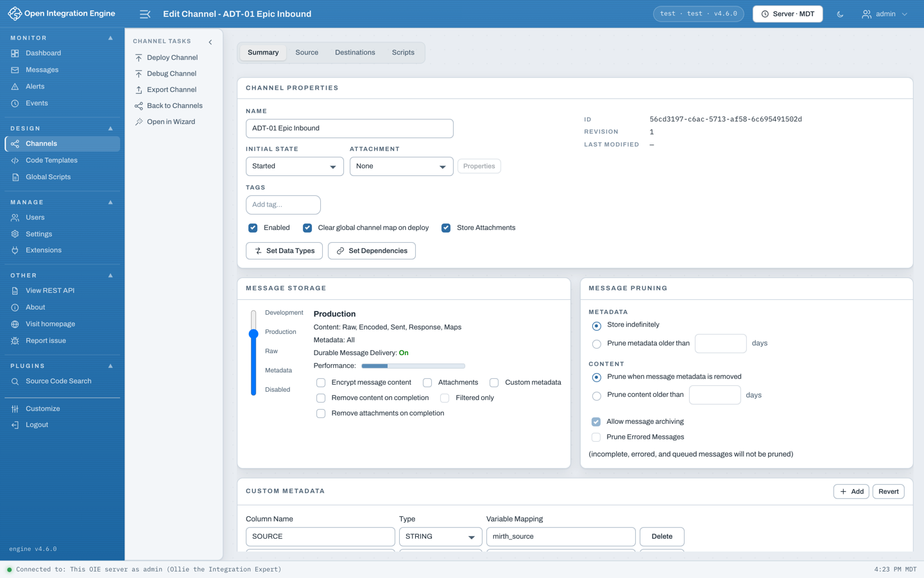Viewport: 924px width, 578px height.
Task: Click the About info icon
Action: point(15,308)
